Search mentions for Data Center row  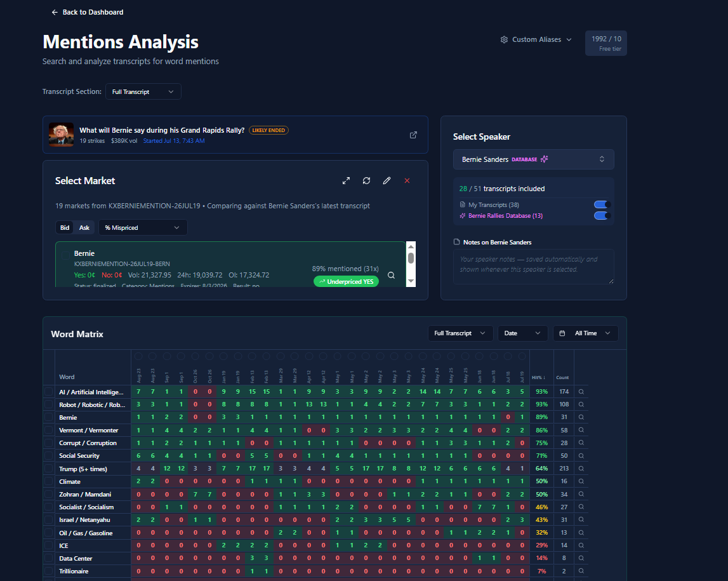tap(581, 558)
